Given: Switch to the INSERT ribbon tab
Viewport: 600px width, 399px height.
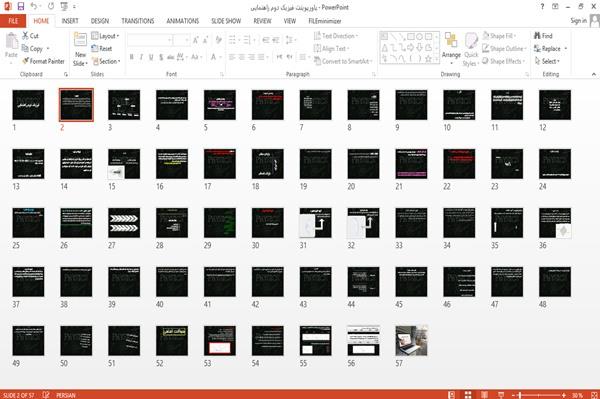Looking at the screenshot, I should tap(70, 21).
